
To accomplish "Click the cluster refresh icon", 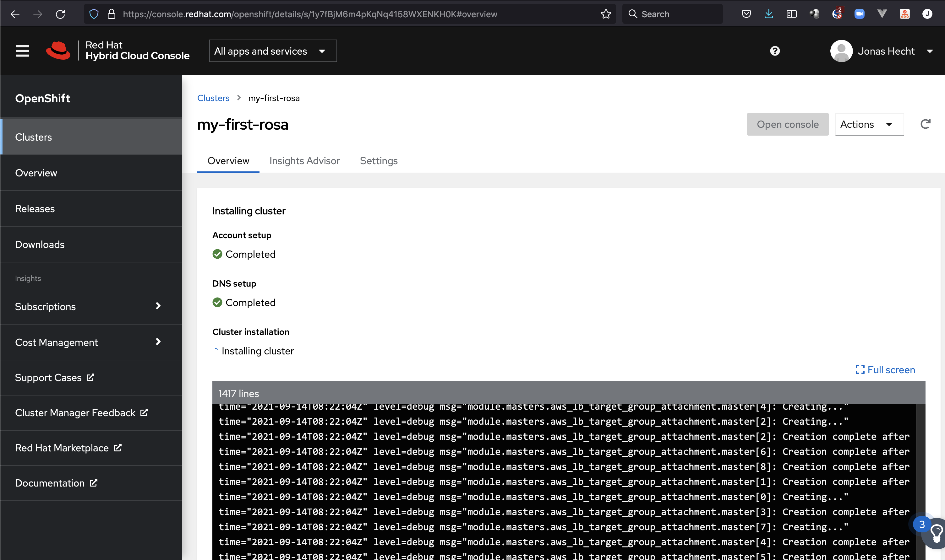I will (x=925, y=124).
